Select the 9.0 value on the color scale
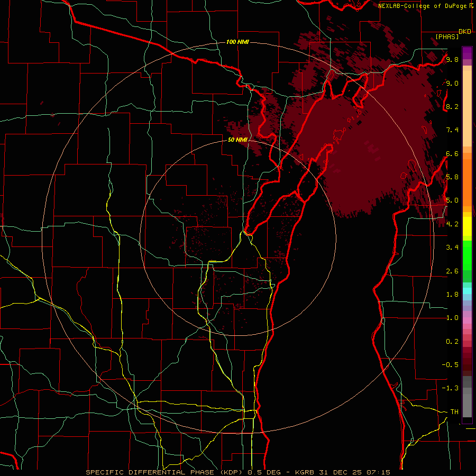This screenshot has height=476, width=476. point(452,83)
